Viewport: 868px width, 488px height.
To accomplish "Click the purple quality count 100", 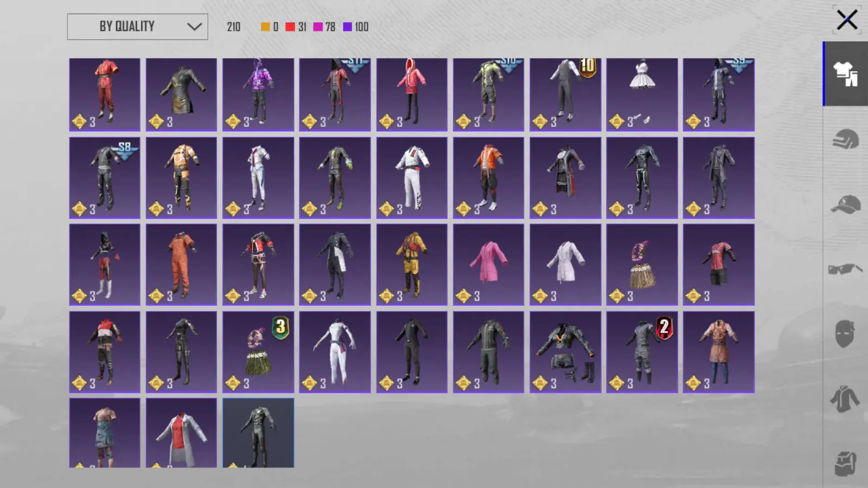I will pos(356,27).
